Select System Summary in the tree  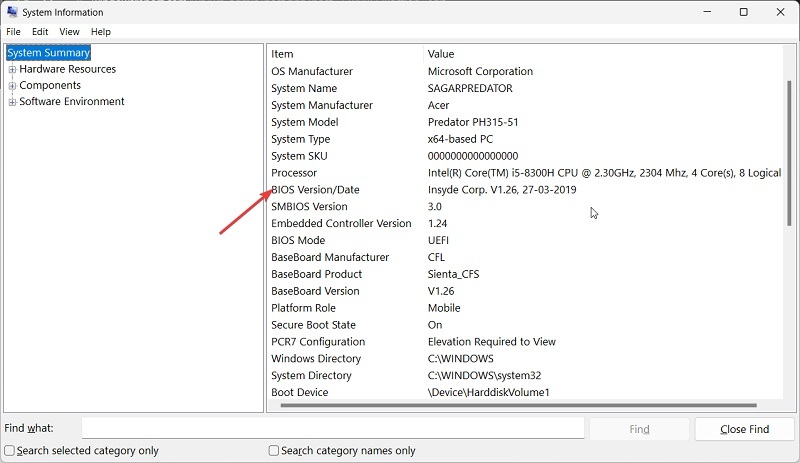coord(48,53)
